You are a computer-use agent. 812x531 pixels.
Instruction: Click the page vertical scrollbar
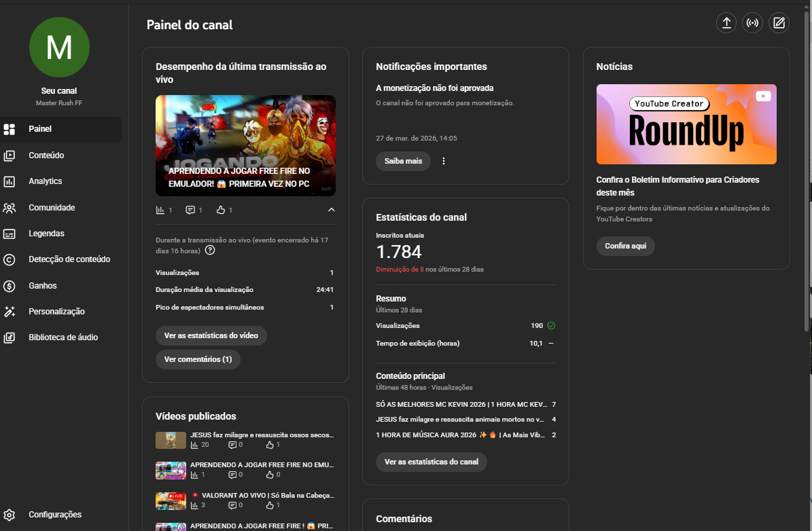807,171
